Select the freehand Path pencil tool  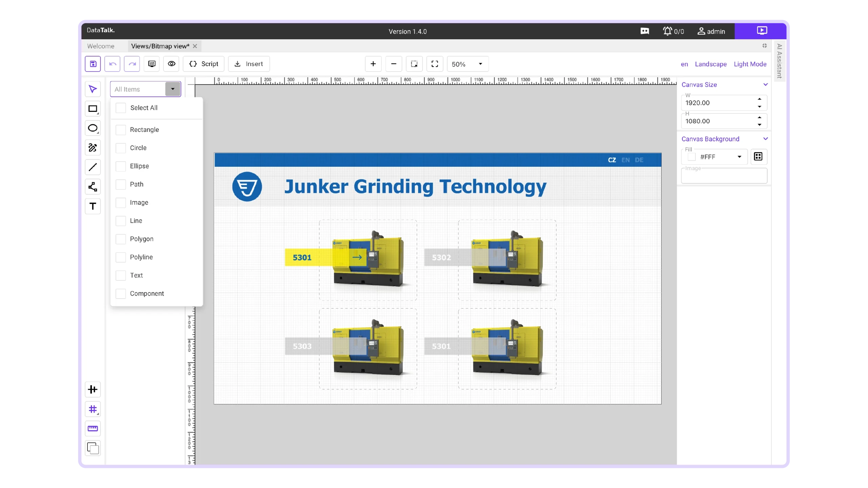tap(93, 148)
